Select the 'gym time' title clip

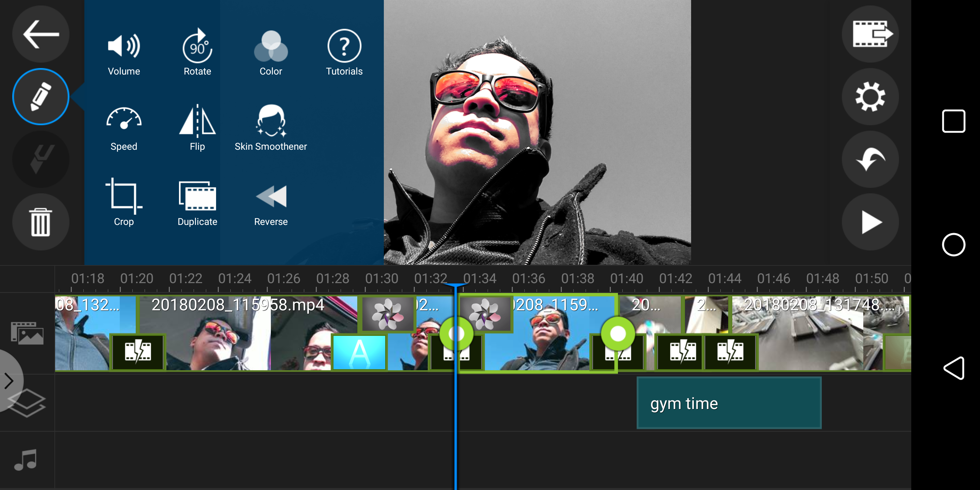pos(729,403)
